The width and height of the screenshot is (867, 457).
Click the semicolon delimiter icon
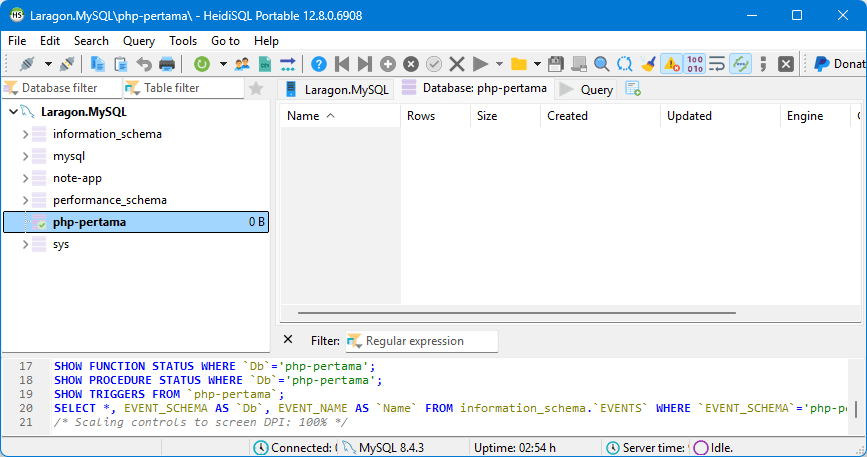tap(763, 64)
